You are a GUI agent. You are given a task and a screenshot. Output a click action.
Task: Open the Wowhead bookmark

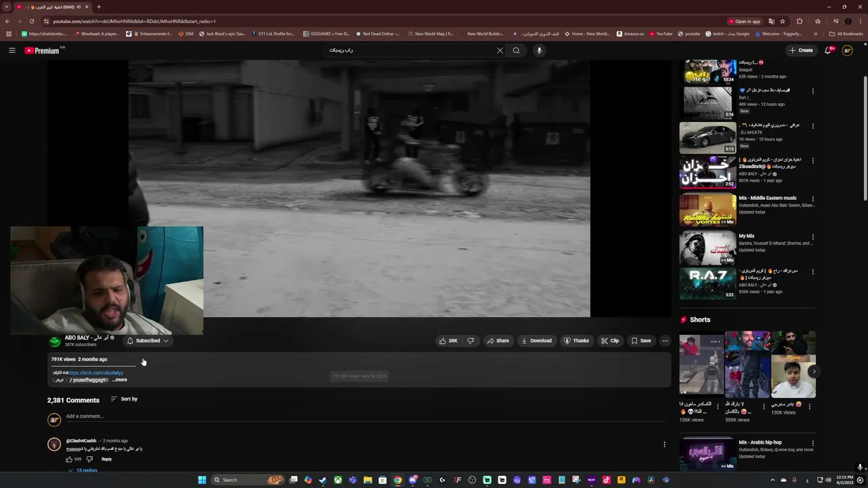tap(96, 34)
